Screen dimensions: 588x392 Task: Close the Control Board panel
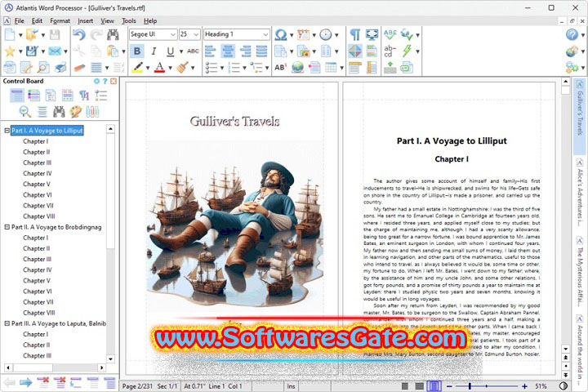click(x=114, y=81)
